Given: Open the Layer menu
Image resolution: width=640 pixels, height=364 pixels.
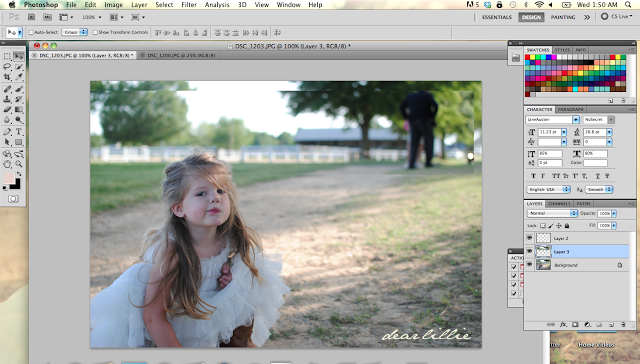Looking at the screenshot, I should (139, 4).
